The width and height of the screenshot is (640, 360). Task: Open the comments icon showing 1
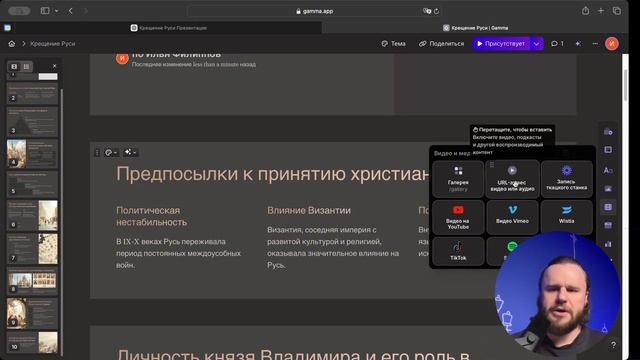click(x=557, y=44)
